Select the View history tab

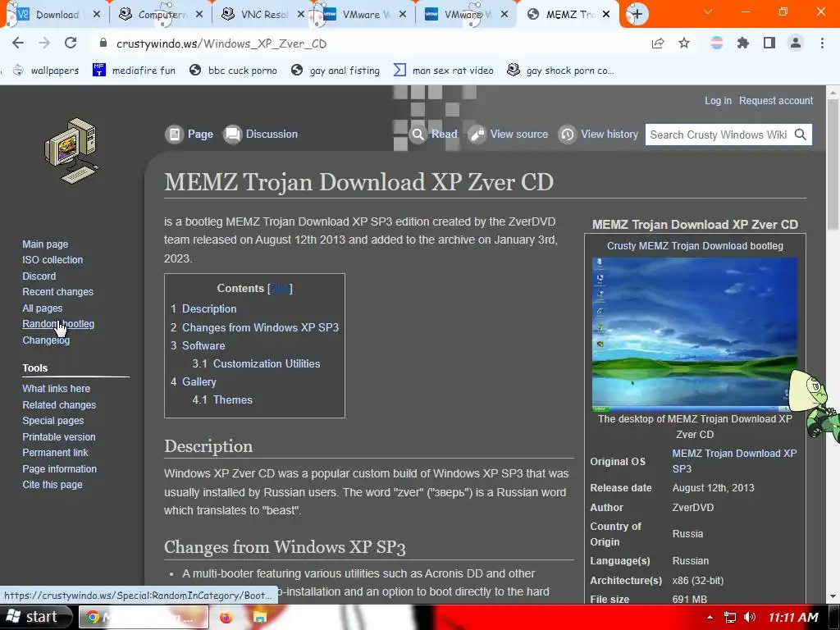tap(609, 134)
